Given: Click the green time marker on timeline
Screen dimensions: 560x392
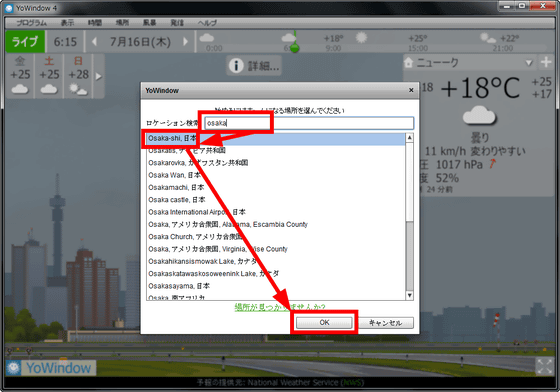Looking at the screenshot, I should (x=295, y=47).
